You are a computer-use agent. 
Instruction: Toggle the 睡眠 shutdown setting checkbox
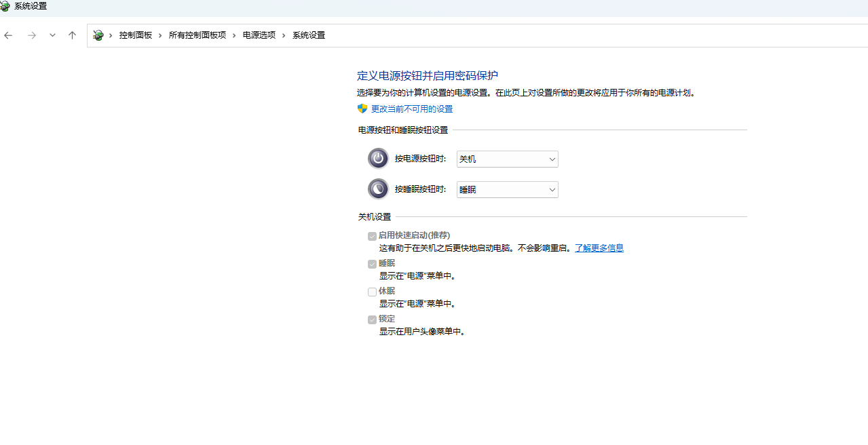pos(372,264)
